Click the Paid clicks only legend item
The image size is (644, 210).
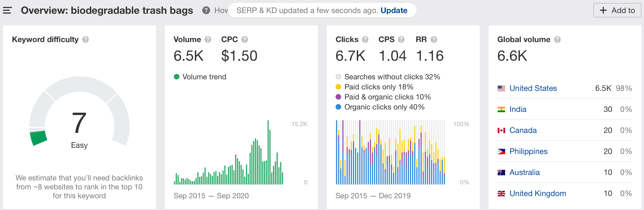379,87
